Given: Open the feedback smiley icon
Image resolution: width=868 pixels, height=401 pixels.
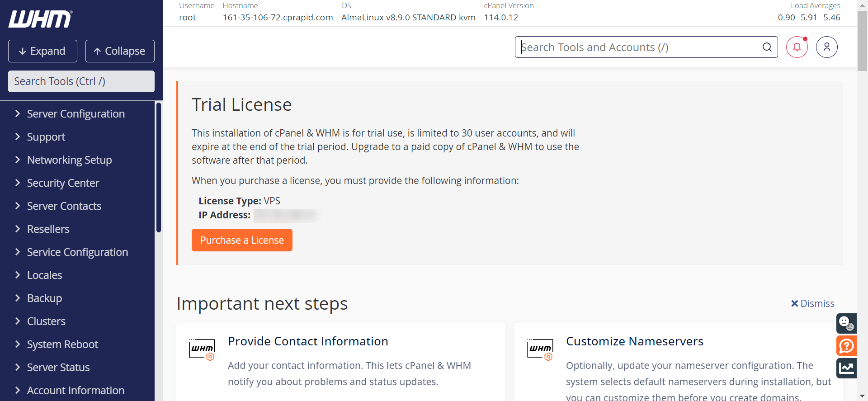Looking at the screenshot, I should tap(846, 323).
